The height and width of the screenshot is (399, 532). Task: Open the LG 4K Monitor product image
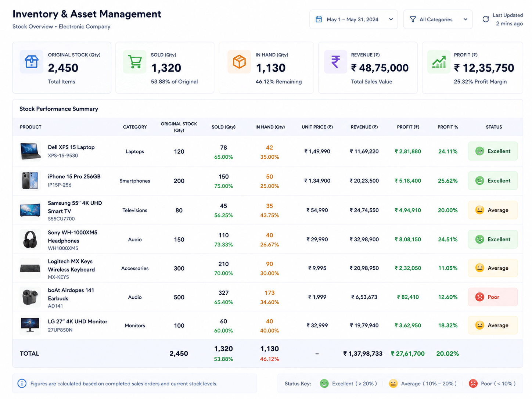pos(30,326)
